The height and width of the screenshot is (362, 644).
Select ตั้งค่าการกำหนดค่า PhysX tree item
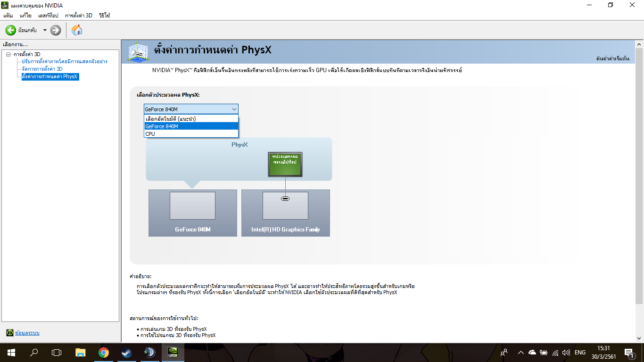pos(50,76)
